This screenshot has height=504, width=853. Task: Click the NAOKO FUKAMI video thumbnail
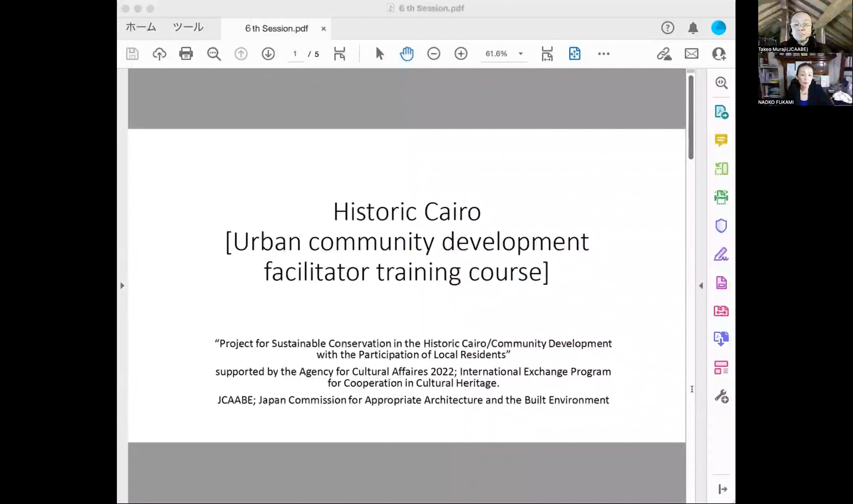point(805,79)
